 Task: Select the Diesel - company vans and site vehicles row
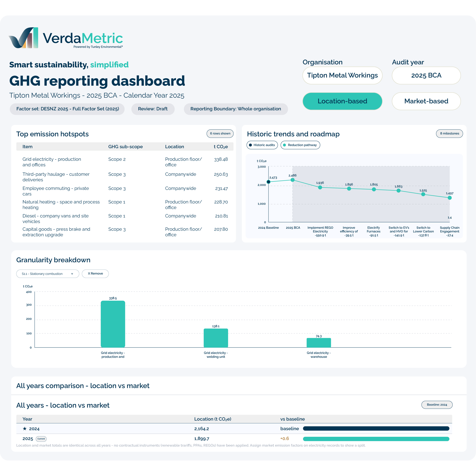coord(125,218)
